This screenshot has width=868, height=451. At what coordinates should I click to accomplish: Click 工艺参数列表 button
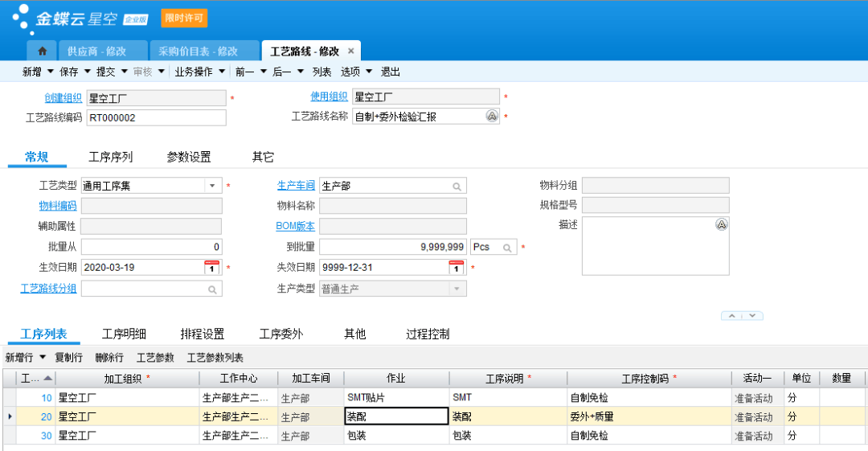(x=215, y=358)
